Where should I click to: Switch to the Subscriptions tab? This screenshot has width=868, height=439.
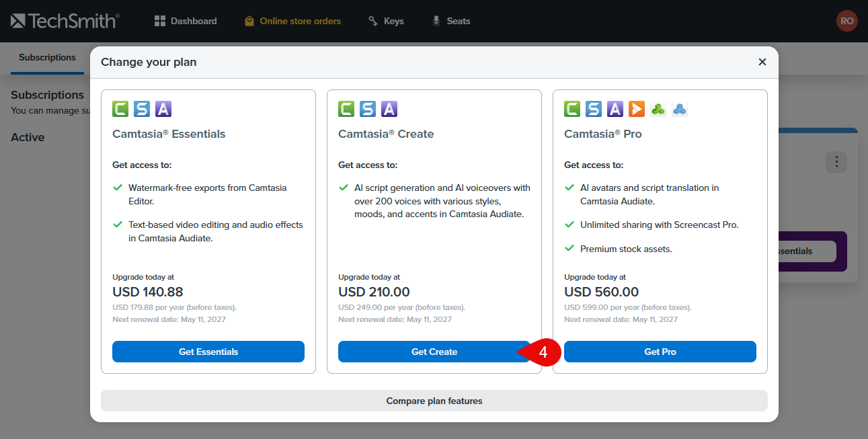coord(47,58)
